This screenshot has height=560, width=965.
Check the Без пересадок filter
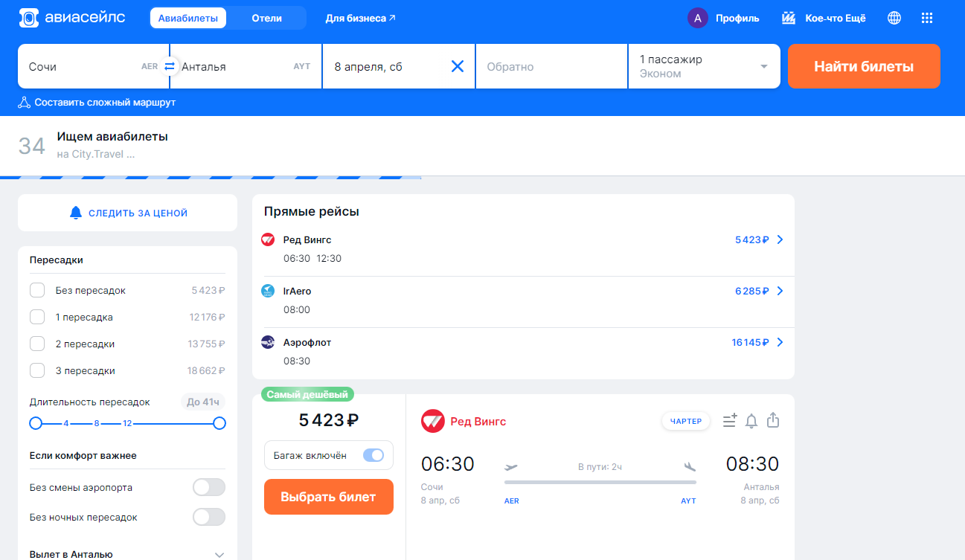point(37,290)
